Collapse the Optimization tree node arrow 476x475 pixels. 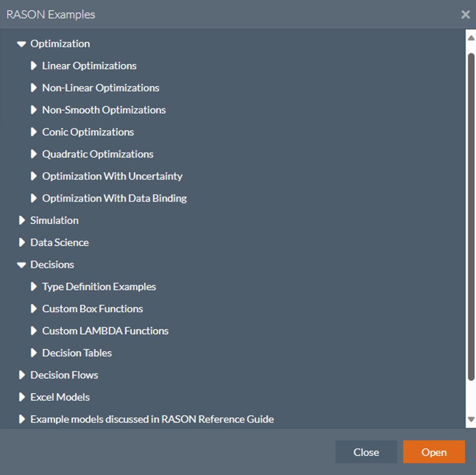pyautogui.click(x=21, y=44)
